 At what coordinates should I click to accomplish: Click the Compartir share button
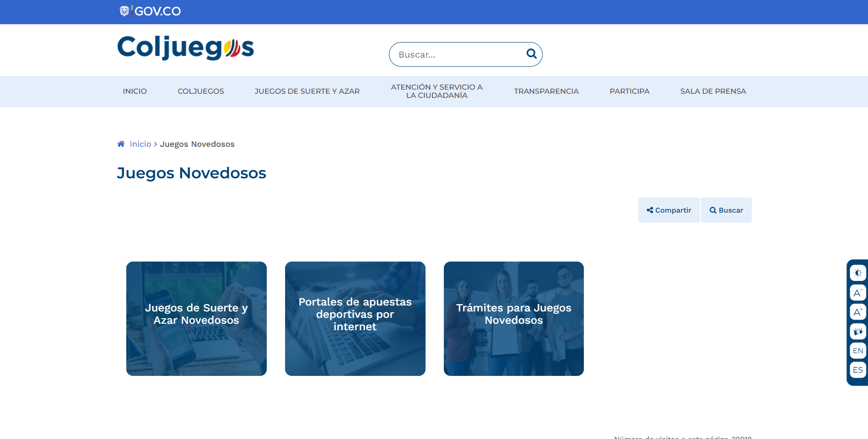[669, 210]
